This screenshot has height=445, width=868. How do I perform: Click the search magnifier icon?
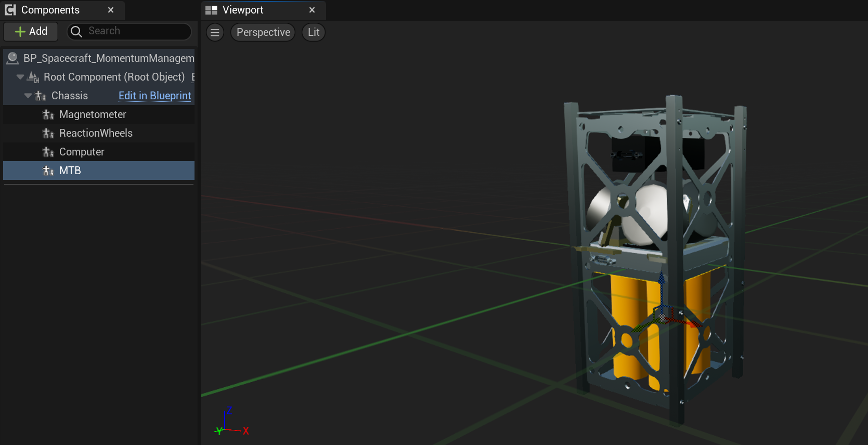76,32
